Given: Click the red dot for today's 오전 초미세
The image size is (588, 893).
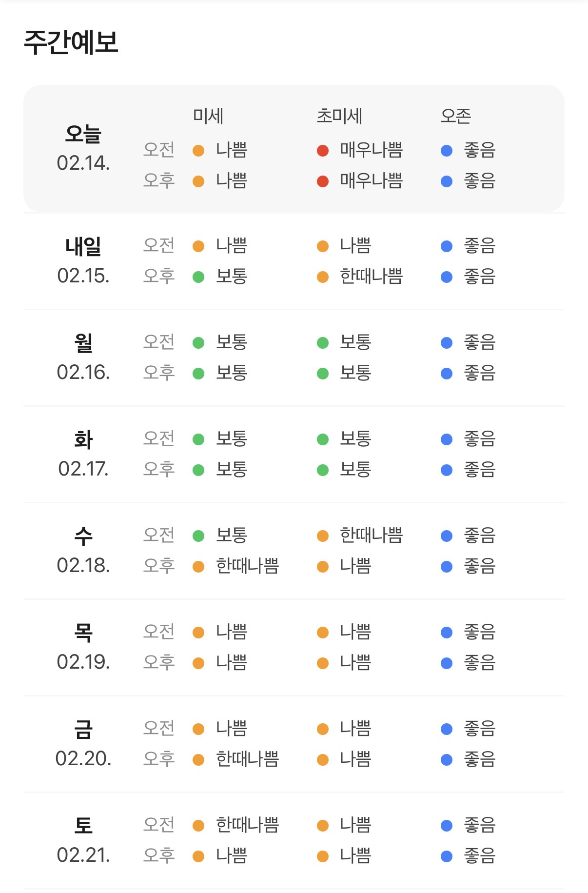Looking at the screenshot, I should [x=322, y=151].
